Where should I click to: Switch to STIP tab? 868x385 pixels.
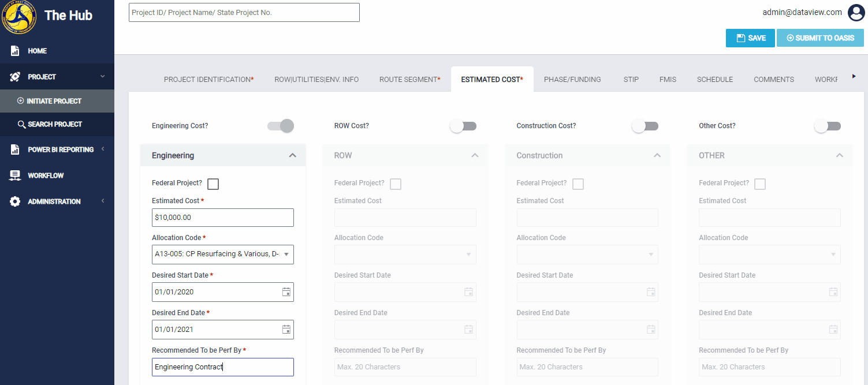coord(631,80)
